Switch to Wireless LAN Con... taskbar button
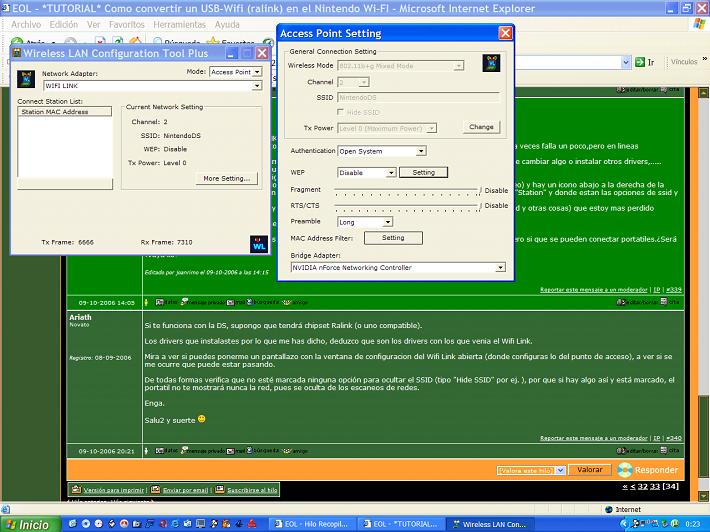This screenshot has height=532, width=710. 489,524
